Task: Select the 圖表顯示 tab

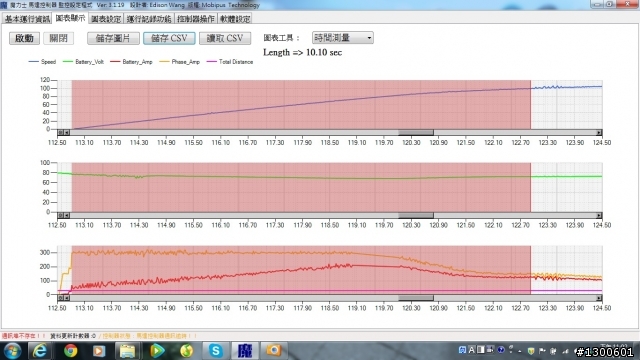Action: (70, 18)
